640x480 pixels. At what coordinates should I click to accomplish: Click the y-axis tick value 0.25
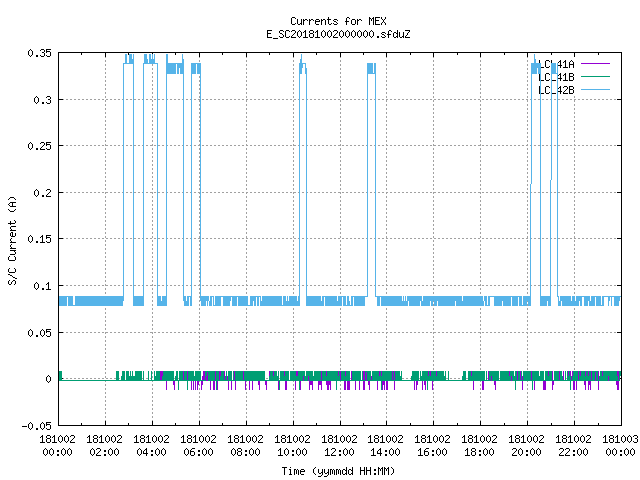(40, 146)
